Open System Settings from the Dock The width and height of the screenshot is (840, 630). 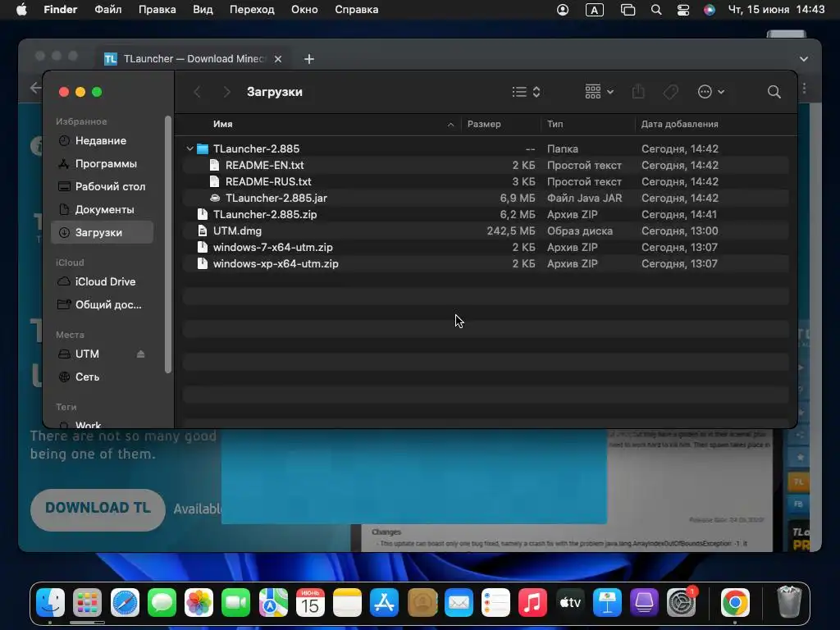click(x=682, y=602)
